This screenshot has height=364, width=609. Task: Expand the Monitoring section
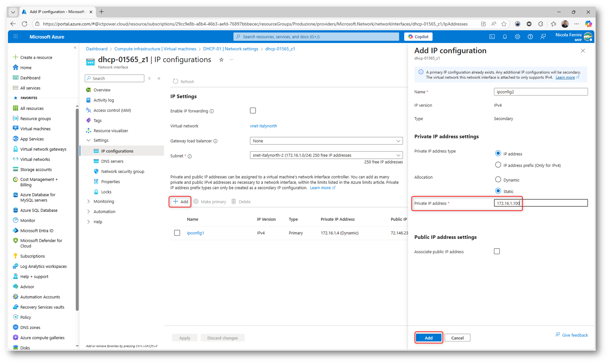(103, 201)
